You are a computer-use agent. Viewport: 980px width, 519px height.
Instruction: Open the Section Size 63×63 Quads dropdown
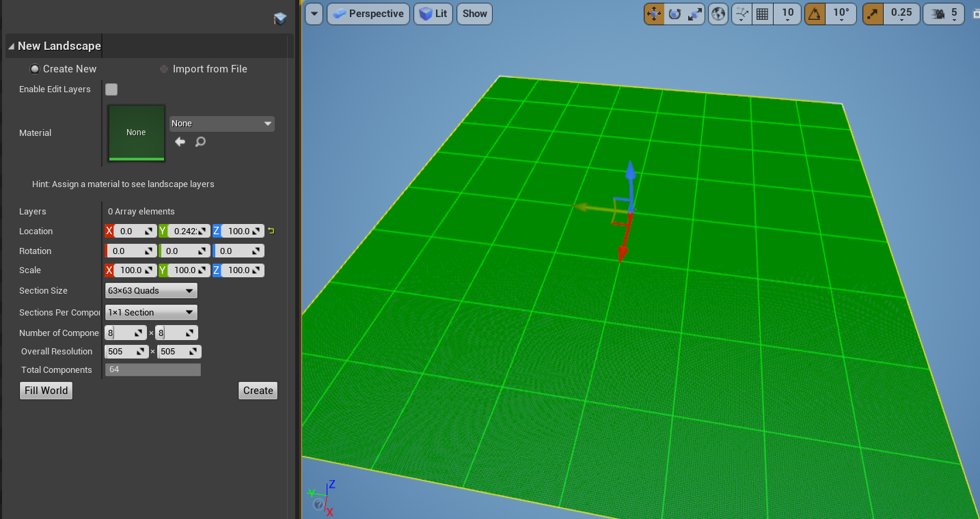pyautogui.click(x=151, y=291)
